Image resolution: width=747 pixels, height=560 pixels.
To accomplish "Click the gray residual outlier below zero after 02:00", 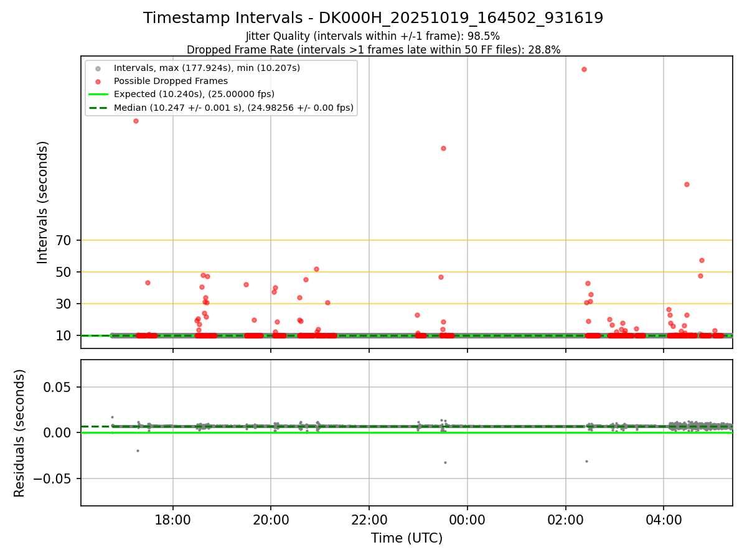I will tap(586, 461).
